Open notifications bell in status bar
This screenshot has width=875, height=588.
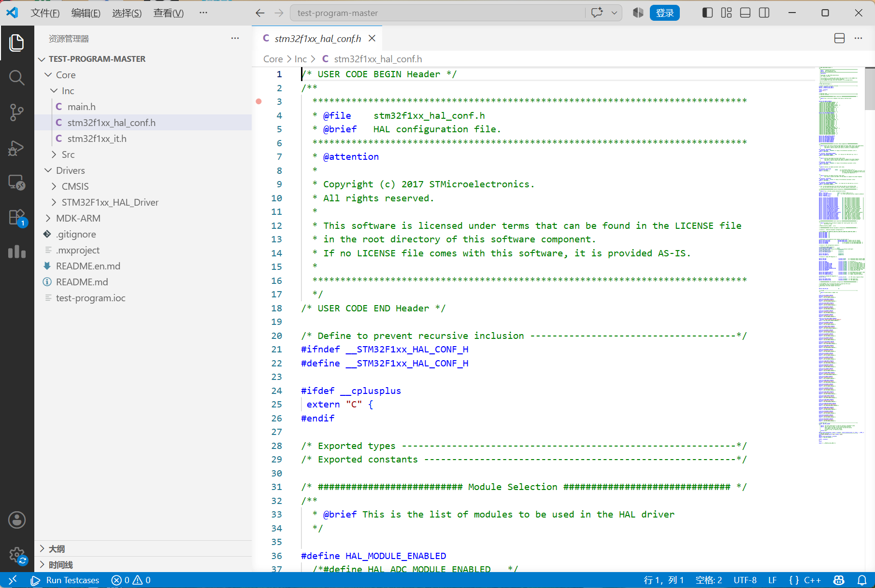click(862, 580)
